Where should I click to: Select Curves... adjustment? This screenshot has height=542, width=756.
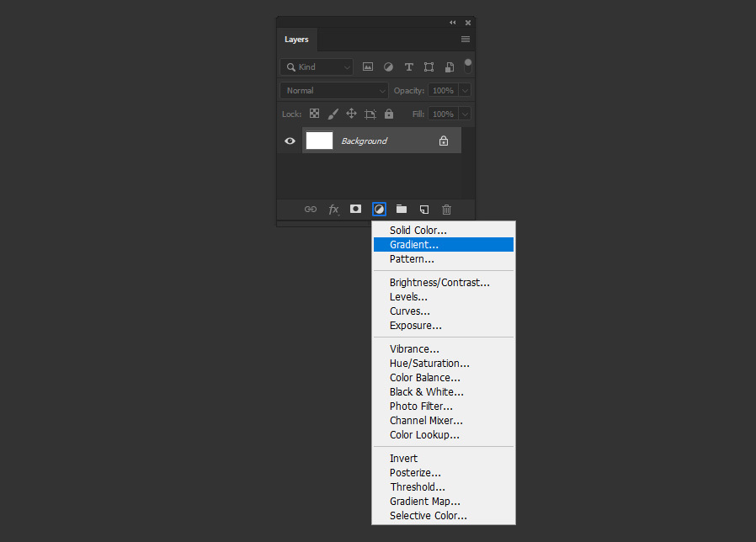tap(444, 311)
